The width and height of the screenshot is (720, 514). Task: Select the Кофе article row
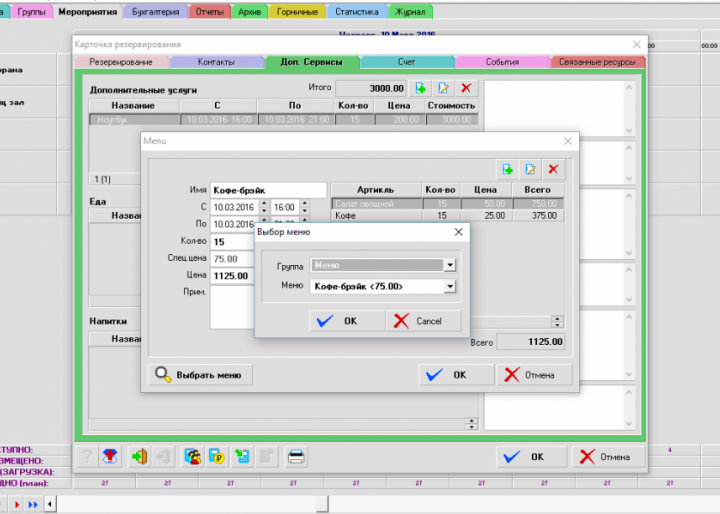pos(447,216)
